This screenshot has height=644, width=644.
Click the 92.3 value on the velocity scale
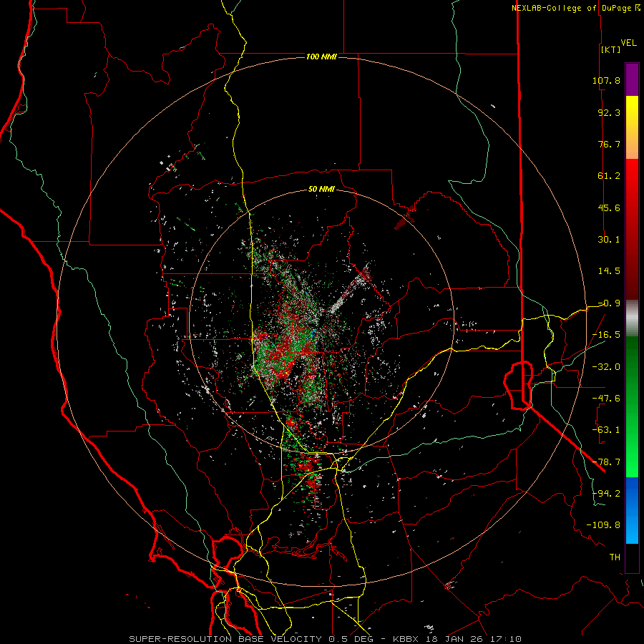609,112
